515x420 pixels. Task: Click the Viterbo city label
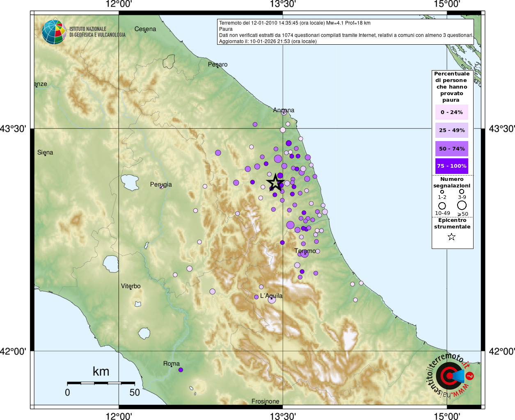130,286
